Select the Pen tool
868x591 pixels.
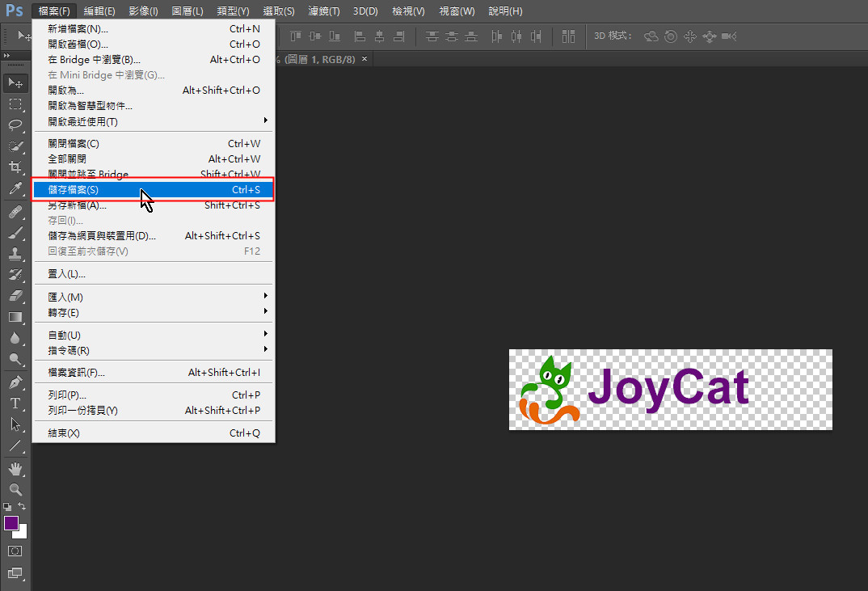[15, 382]
